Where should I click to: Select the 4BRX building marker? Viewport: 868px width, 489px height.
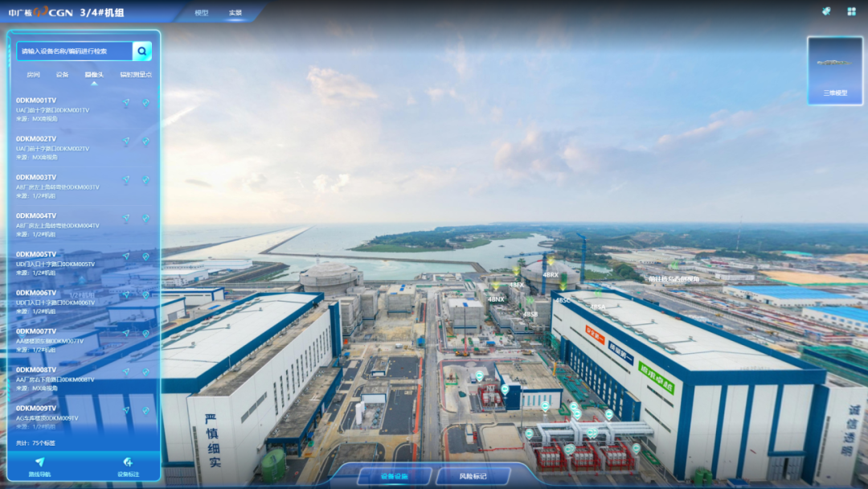point(551,274)
